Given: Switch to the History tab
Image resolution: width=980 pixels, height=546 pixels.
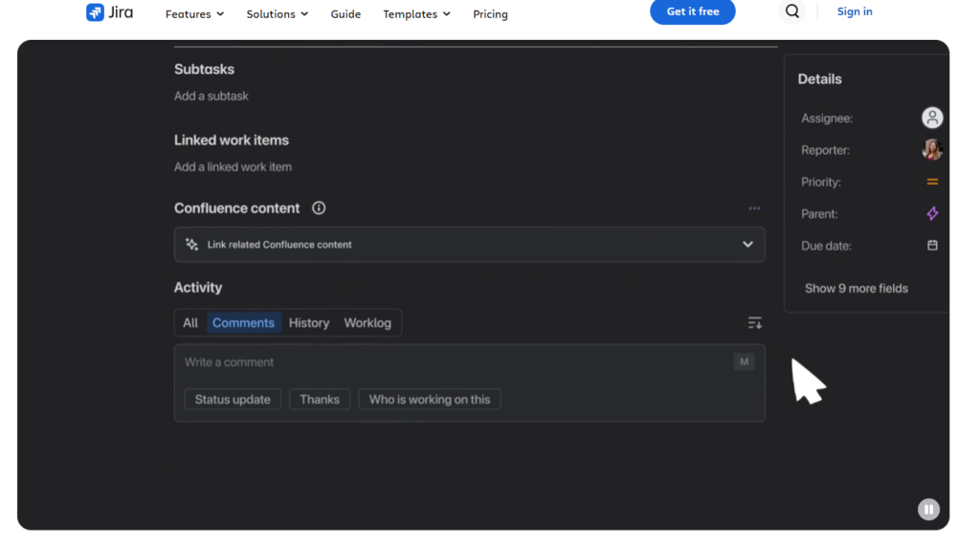Looking at the screenshot, I should [x=309, y=323].
